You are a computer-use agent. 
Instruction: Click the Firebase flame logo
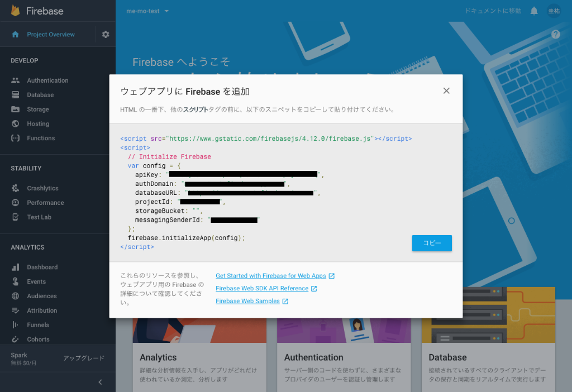[15, 11]
